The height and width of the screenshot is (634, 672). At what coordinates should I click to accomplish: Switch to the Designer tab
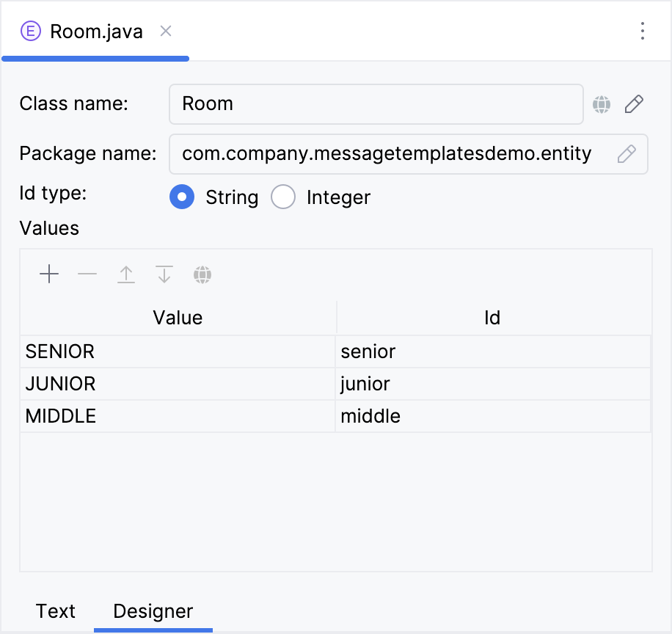pyautogui.click(x=152, y=611)
